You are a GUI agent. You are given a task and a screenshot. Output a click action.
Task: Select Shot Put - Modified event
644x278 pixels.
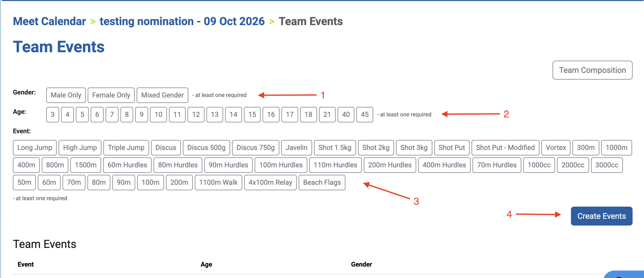(505, 148)
